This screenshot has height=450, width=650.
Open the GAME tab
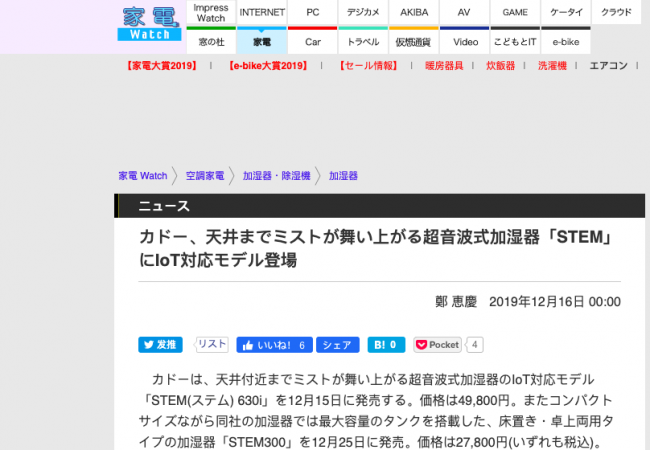pyautogui.click(x=515, y=13)
